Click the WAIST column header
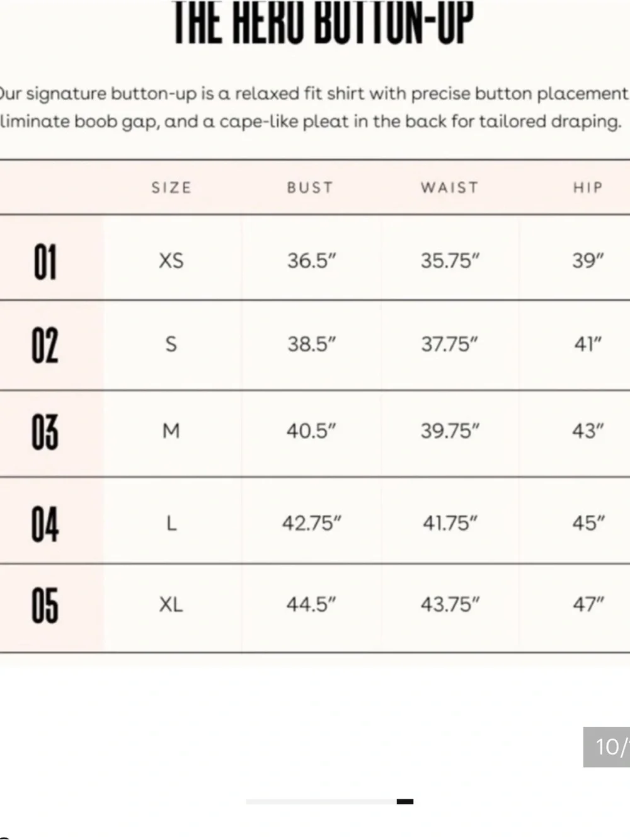Screen dimensions: 630x840 tap(450, 188)
